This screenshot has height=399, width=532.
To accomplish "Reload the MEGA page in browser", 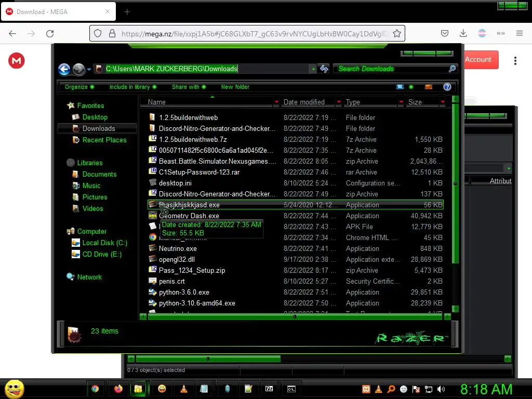I will 50,33.
